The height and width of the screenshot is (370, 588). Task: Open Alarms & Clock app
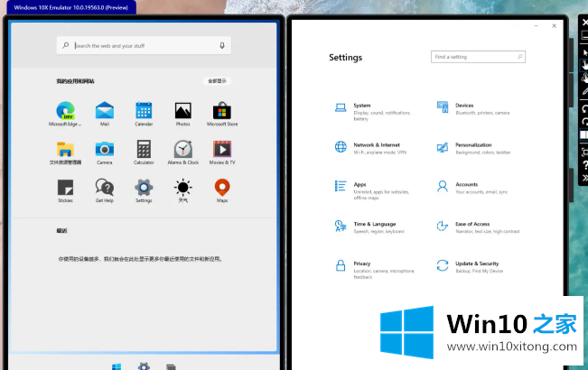coord(182,150)
